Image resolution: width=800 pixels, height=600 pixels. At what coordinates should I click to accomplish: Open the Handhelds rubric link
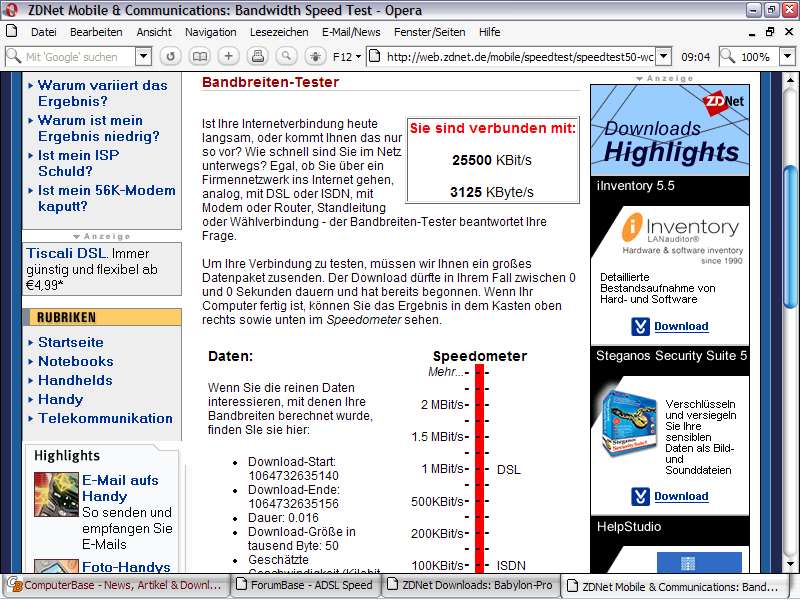point(75,380)
